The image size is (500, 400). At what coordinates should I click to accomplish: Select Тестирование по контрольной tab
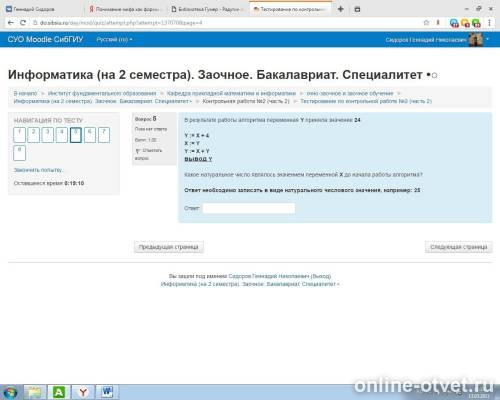point(290,9)
